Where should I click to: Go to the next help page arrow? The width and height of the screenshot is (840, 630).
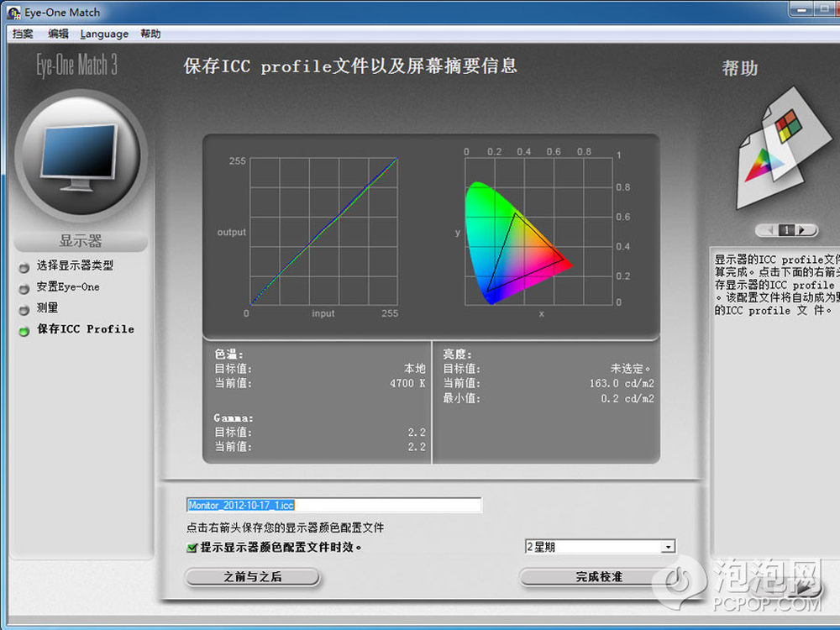tap(802, 230)
